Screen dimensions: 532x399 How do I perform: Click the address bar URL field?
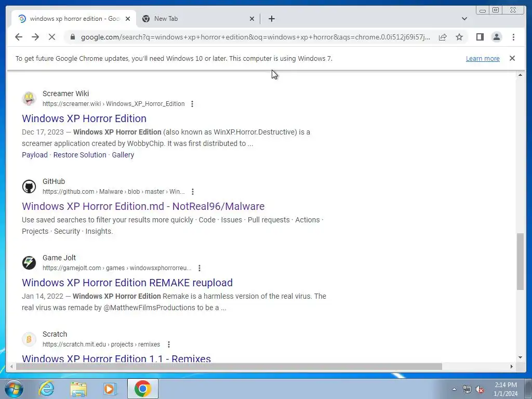[x=255, y=37]
